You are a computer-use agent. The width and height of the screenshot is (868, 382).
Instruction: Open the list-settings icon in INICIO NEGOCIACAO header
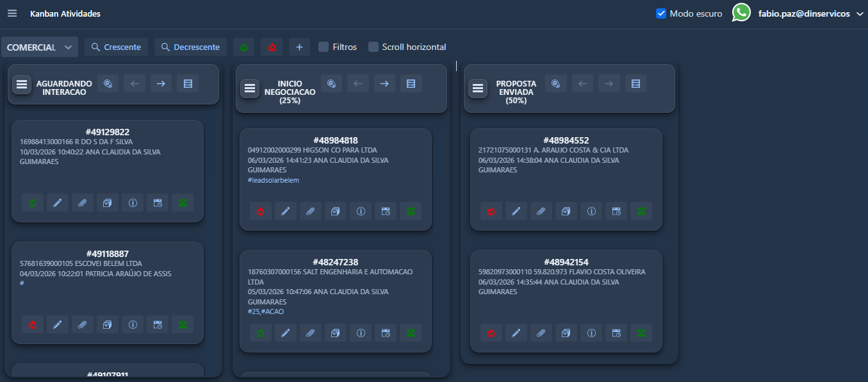411,83
